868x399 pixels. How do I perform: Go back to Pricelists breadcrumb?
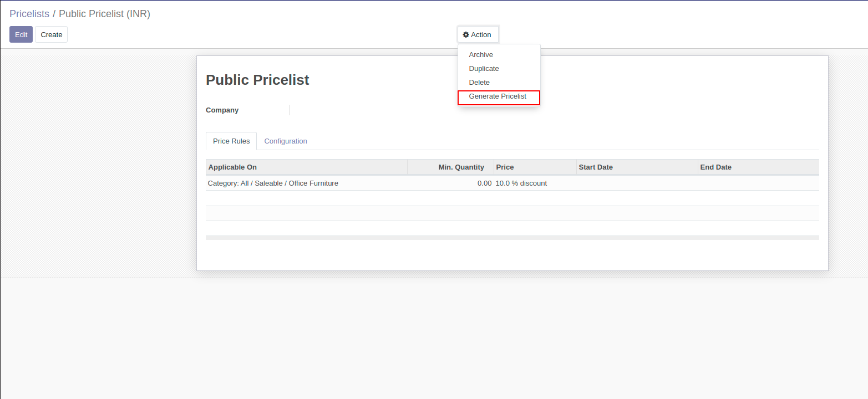tap(29, 14)
